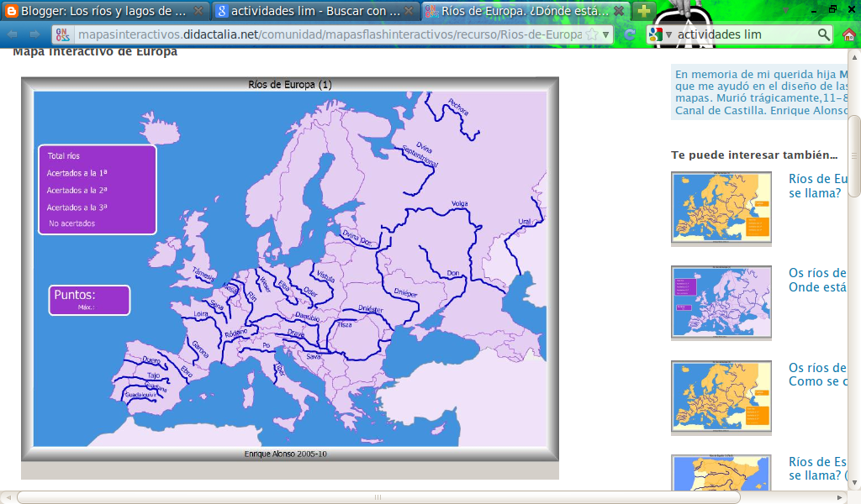Click the 'No acertados' line

pos(72,223)
